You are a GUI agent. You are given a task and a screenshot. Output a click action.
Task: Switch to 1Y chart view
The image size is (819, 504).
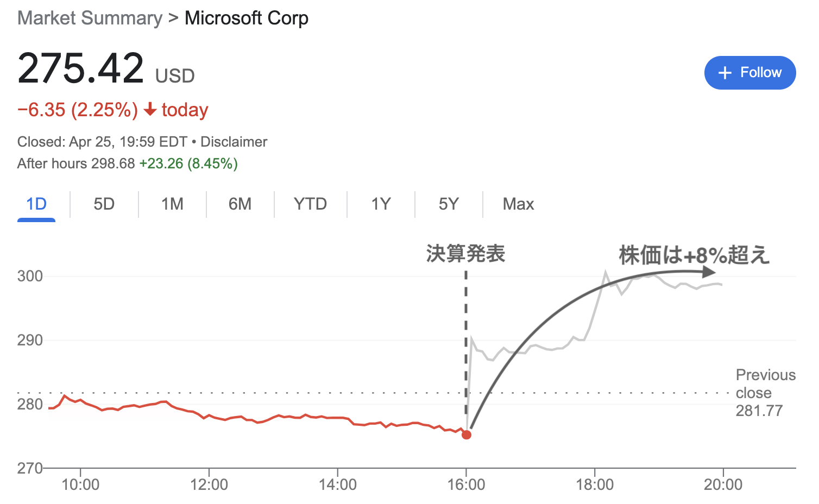coord(381,204)
